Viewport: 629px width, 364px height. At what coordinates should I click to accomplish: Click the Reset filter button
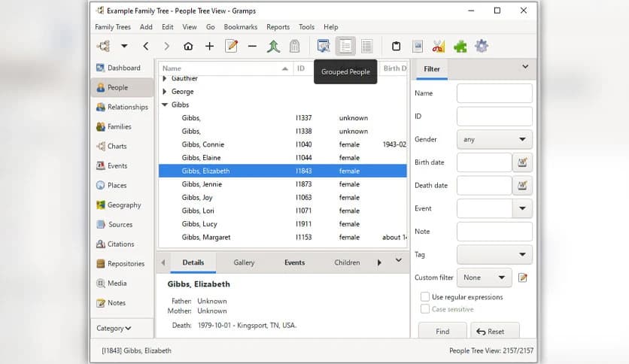(494, 331)
